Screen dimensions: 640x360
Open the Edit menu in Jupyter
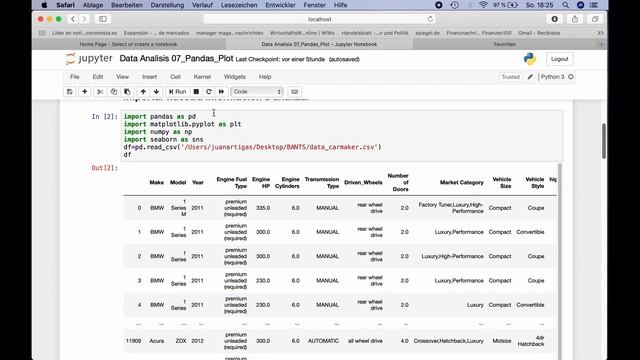click(x=98, y=77)
